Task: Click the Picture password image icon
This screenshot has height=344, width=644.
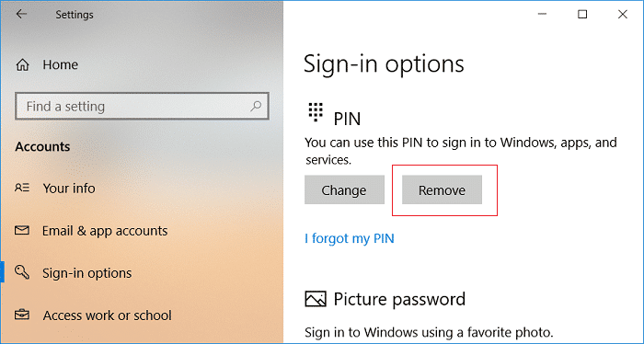Action: (316, 299)
